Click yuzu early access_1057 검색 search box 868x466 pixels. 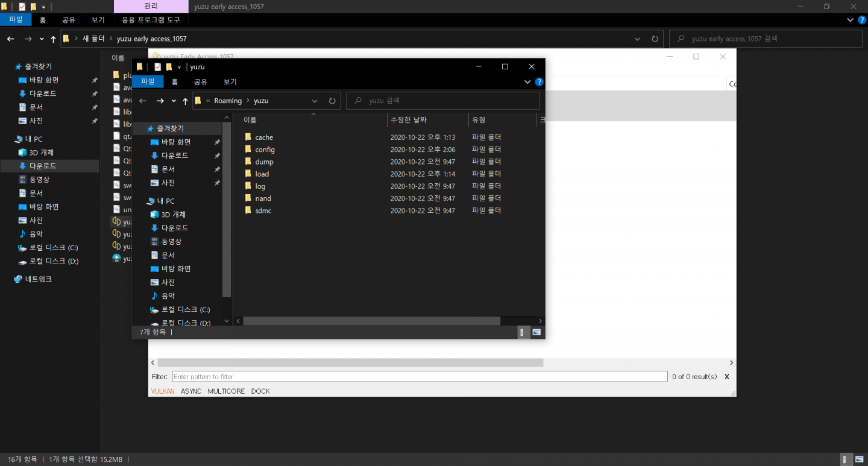pyautogui.click(x=766, y=39)
